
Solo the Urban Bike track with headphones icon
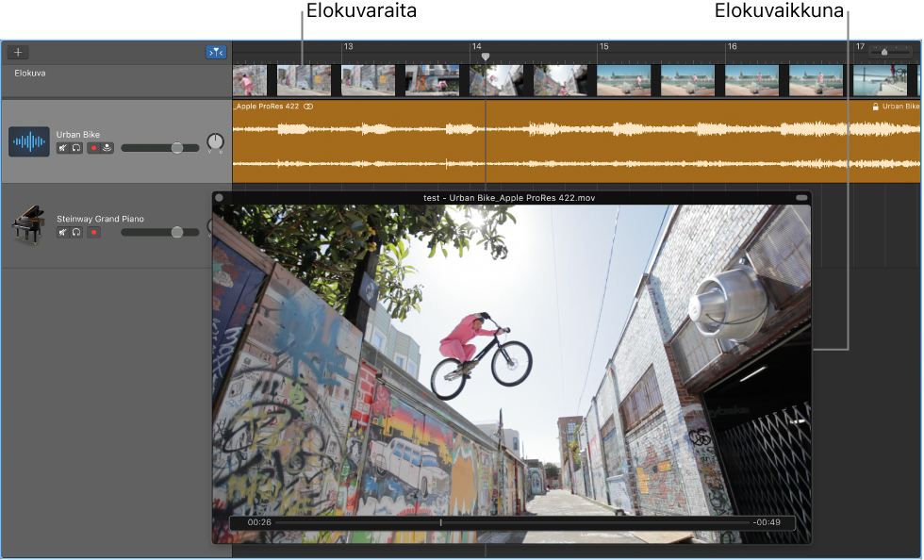(76, 148)
